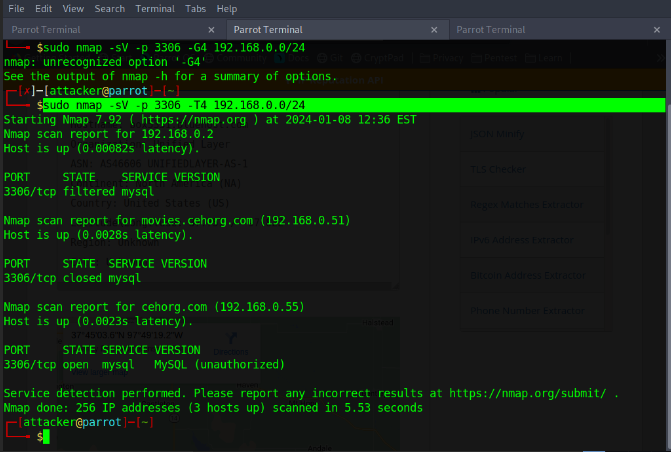Open the Tabs menu
The image size is (671, 452).
click(x=196, y=8)
